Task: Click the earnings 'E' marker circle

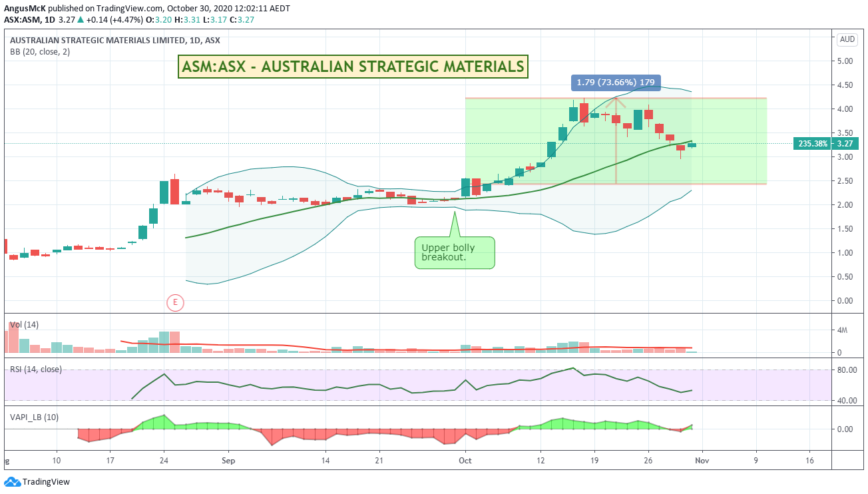Action: pos(174,303)
